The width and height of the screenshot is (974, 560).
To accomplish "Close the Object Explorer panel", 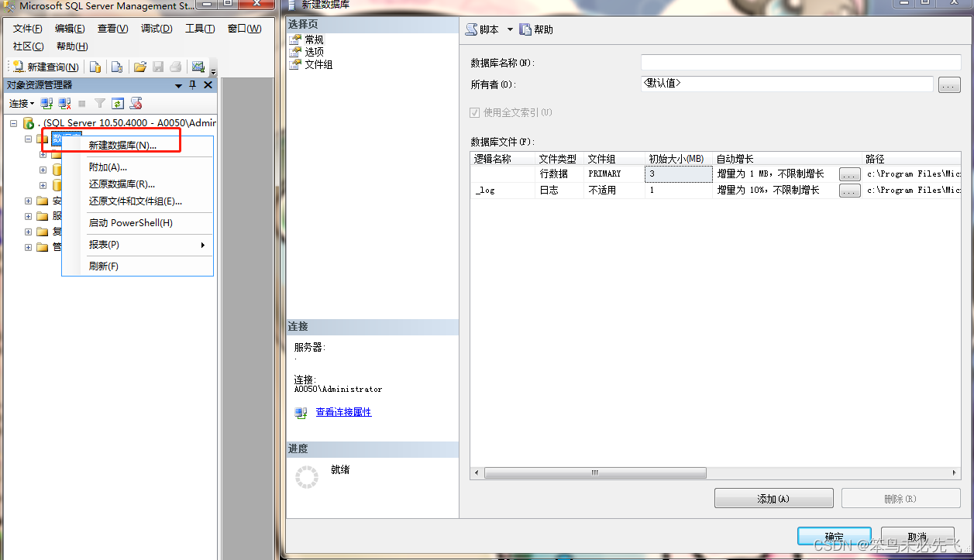I will click(x=208, y=85).
